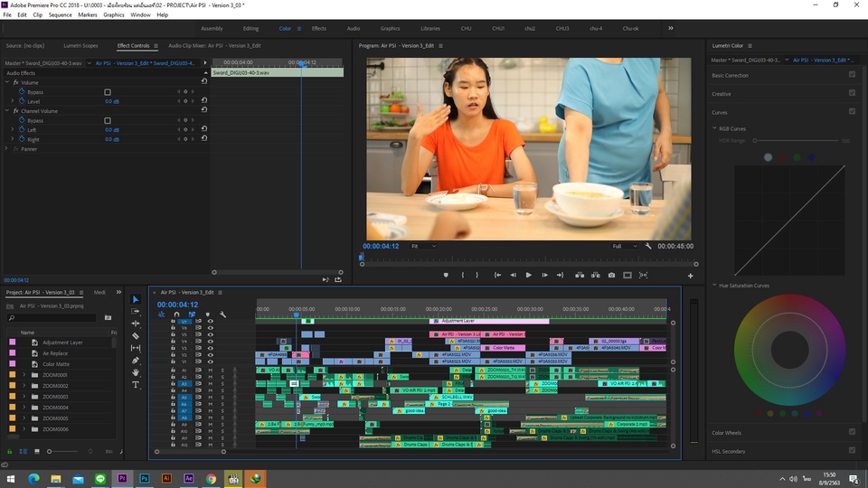The width and height of the screenshot is (868, 488).
Task: Disable the Basic Correction checkbox
Action: (x=852, y=74)
